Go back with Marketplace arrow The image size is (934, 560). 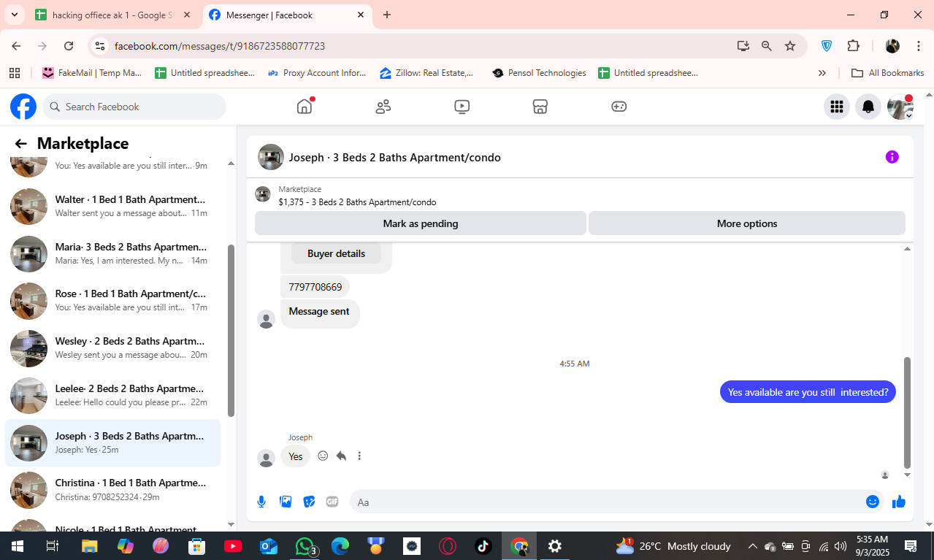pyautogui.click(x=21, y=144)
